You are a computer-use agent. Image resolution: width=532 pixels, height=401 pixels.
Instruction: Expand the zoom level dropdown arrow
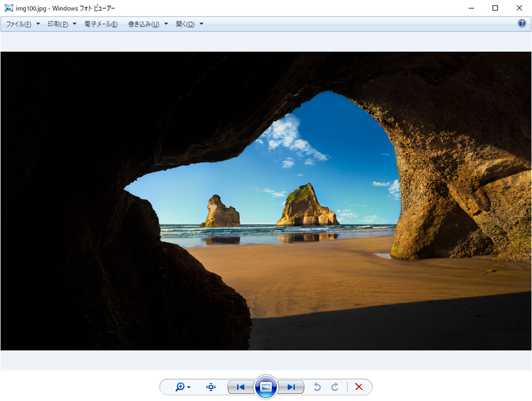point(188,386)
